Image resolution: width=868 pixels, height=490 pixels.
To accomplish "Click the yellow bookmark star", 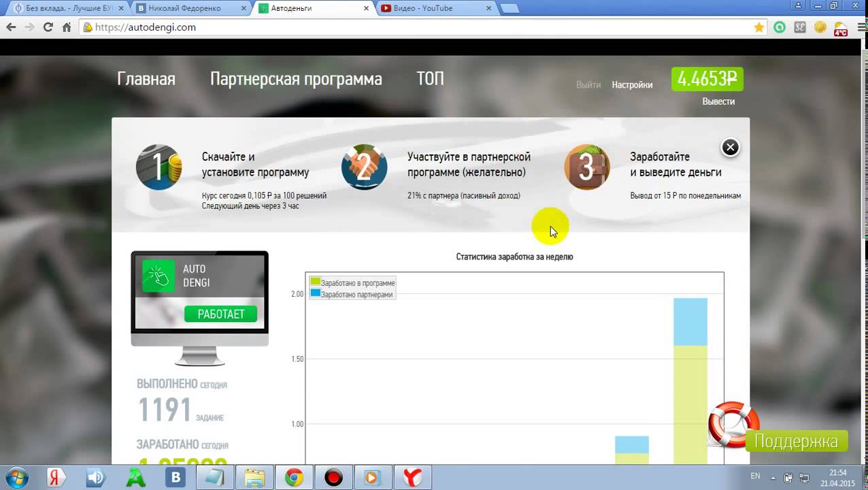I will (x=759, y=27).
